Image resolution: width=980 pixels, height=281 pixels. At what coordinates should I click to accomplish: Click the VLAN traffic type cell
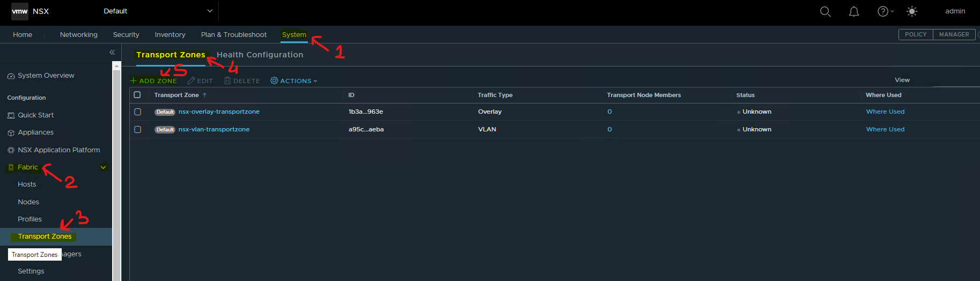click(x=487, y=129)
